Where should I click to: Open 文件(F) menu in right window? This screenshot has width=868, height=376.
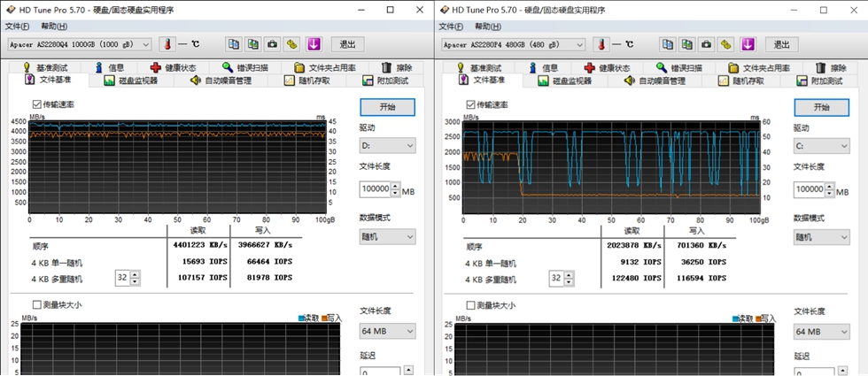(x=451, y=27)
